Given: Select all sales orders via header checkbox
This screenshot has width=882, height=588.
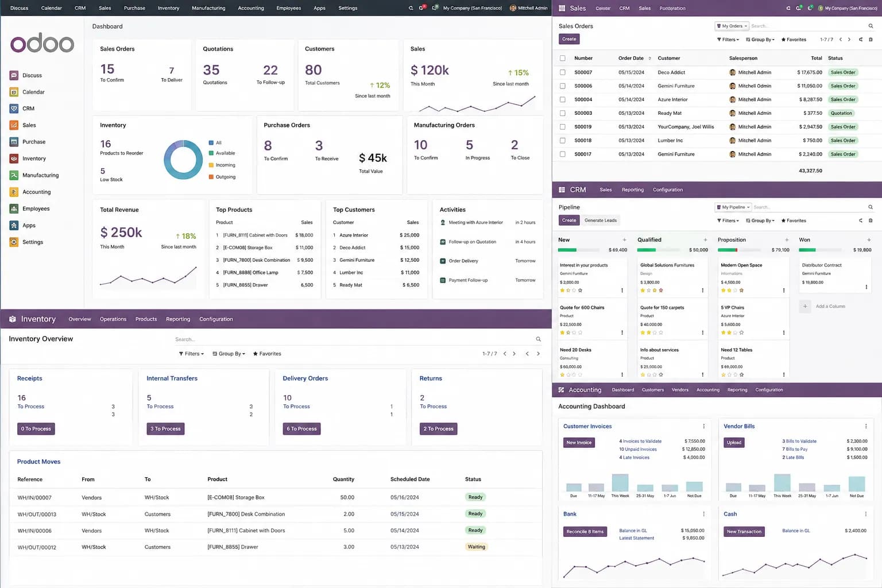Looking at the screenshot, I should click(562, 58).
